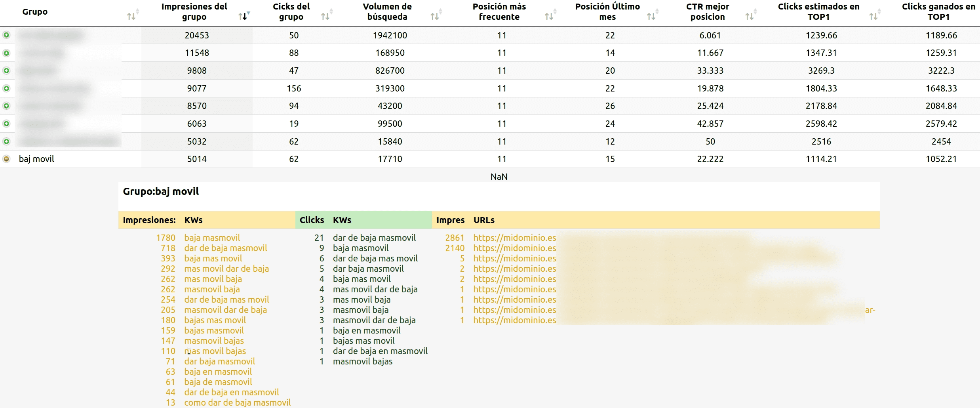Sort by Posición Último mes arrows
The height and width of the screenshot is (408, 980).
click(652, 15)
